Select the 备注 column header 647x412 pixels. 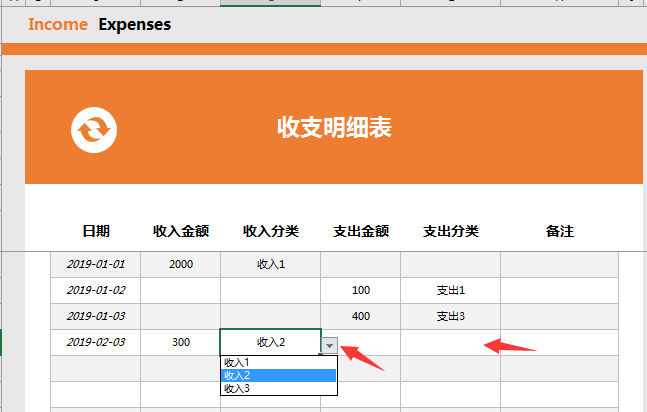coord(560,231)
